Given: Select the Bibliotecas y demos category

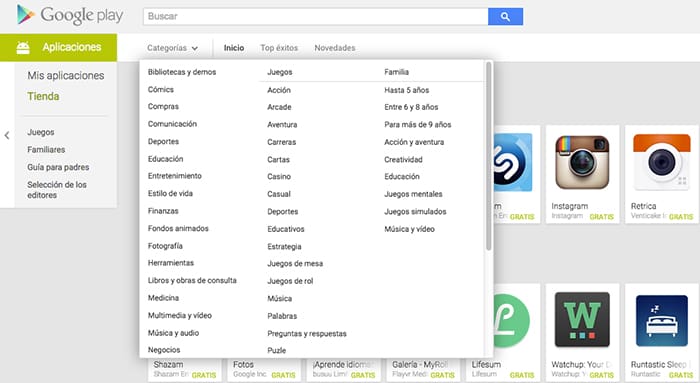Looking at the screenshot, I should point(182,72).
